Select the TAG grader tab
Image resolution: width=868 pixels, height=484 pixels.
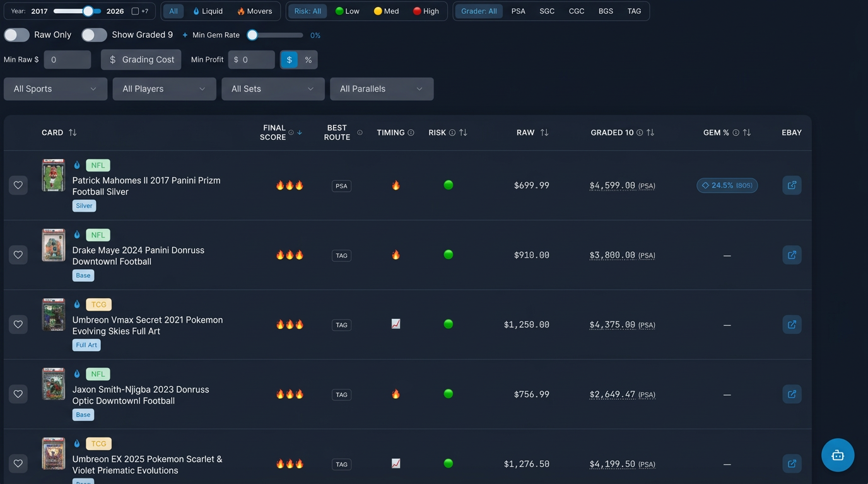[x=634, y=11]
